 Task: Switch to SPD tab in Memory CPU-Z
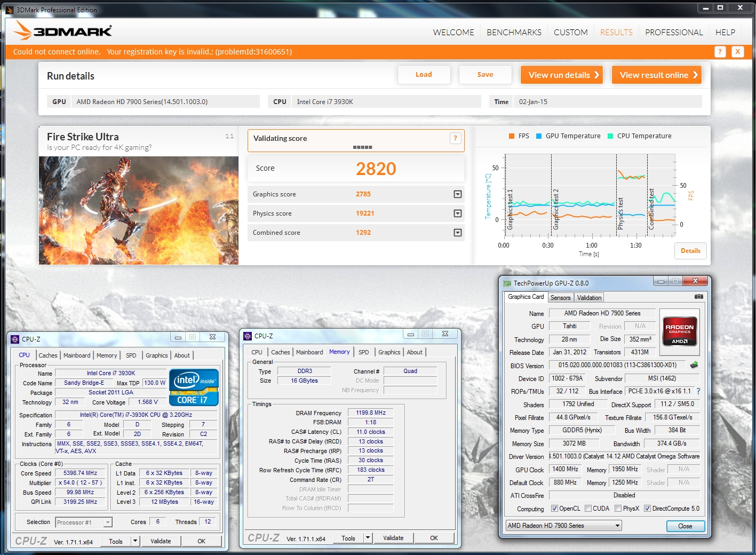coord(363,352)
